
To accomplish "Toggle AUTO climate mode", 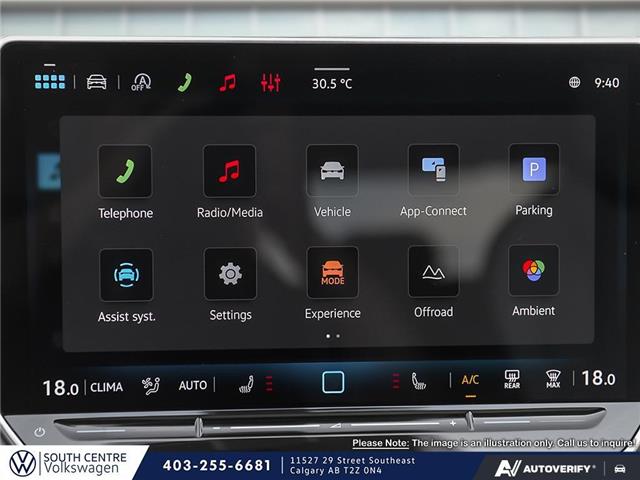I will 193,385.
